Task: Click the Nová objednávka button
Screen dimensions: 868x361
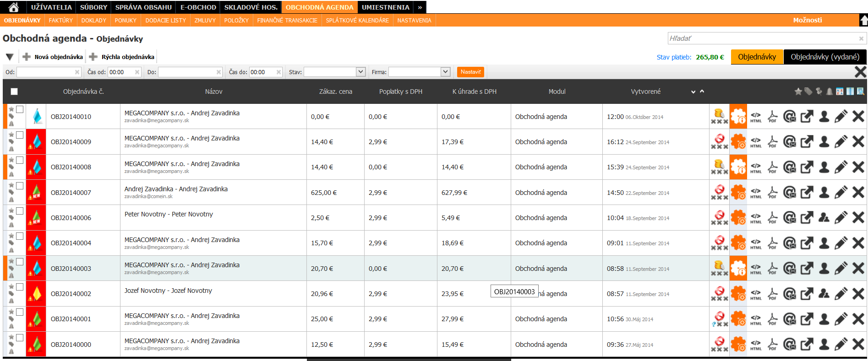Action: [x=53, y=57]
